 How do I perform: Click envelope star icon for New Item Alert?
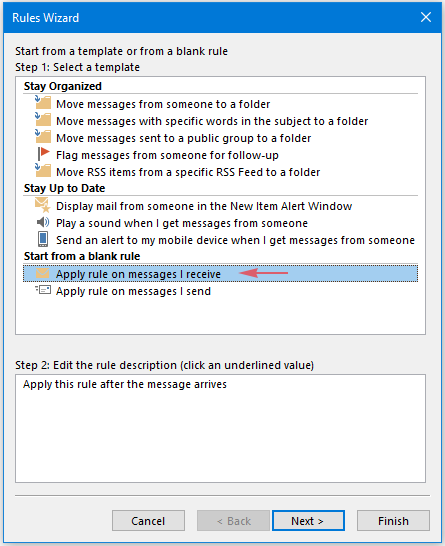click(43, 205)
